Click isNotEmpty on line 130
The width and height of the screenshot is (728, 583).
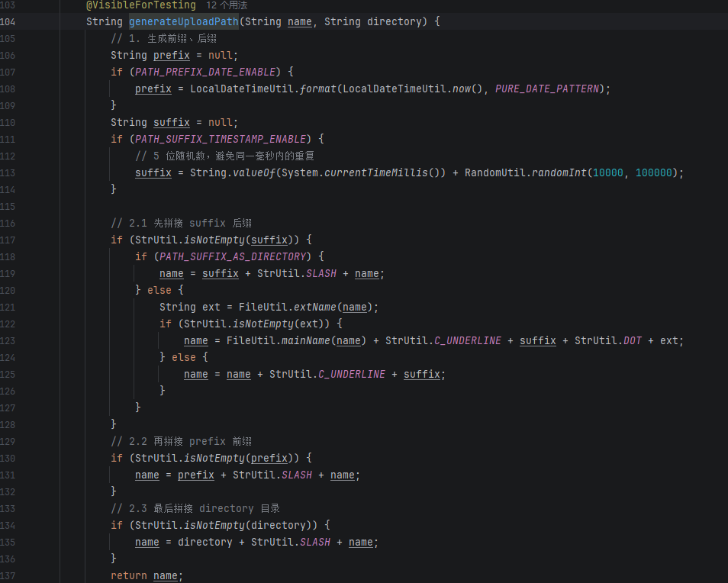point(214,458)
